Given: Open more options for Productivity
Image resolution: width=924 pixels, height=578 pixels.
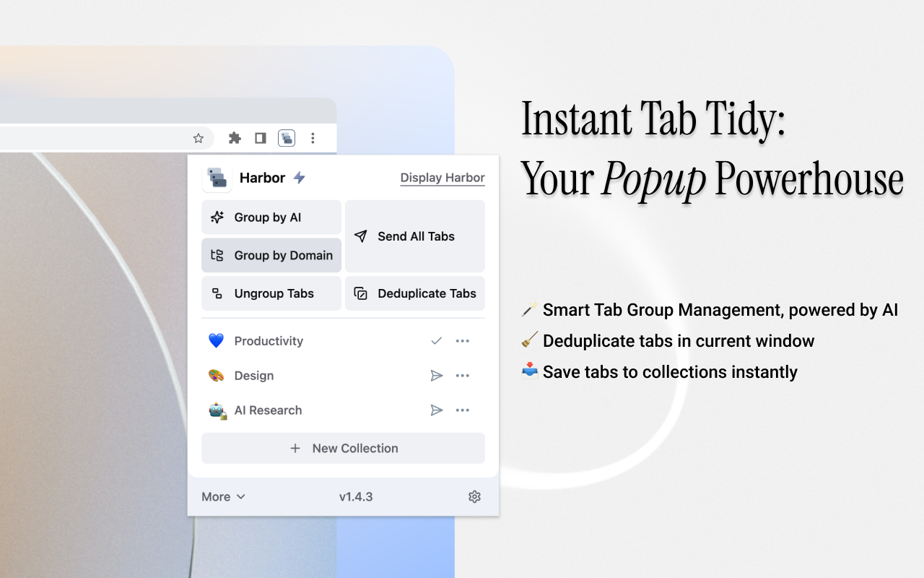Looking at the screenshot, I should (x=463, y=341).
